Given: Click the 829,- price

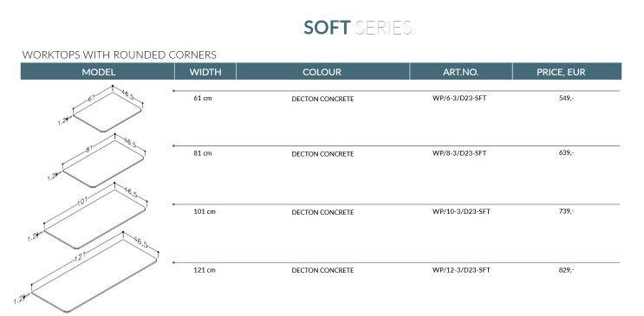Looking at the screenshot, I should point(566,270).
